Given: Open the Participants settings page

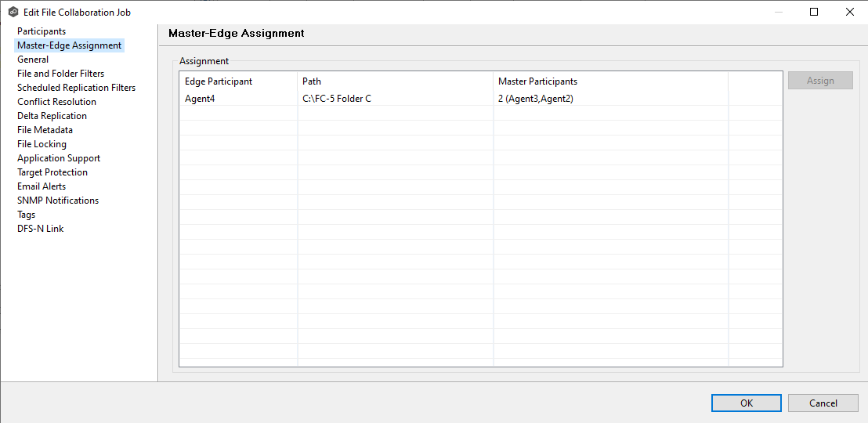Looking at the screenshot, I should coord(42,31).
